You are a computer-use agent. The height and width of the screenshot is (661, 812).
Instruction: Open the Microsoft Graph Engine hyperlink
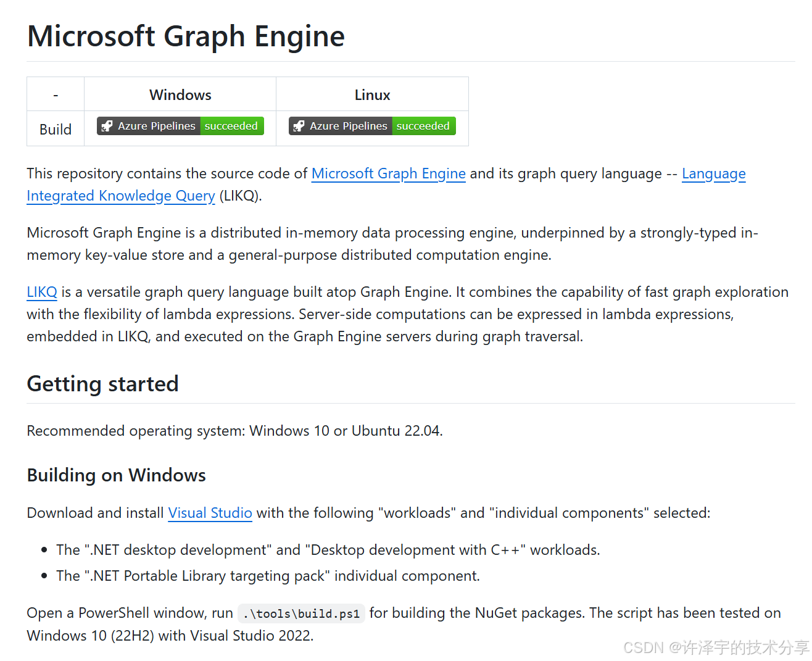point(389,173)
